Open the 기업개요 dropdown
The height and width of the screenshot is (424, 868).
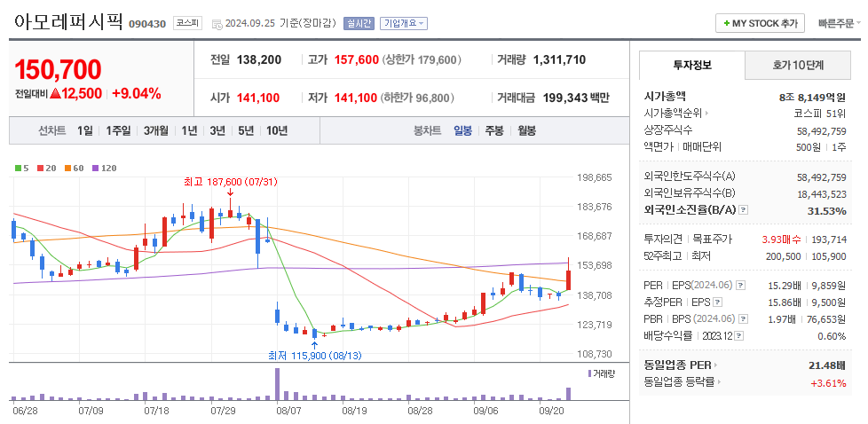[404, 24]
